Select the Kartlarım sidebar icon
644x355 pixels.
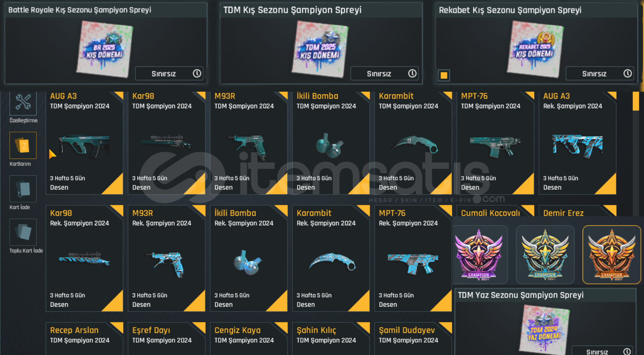coord(23,145)
